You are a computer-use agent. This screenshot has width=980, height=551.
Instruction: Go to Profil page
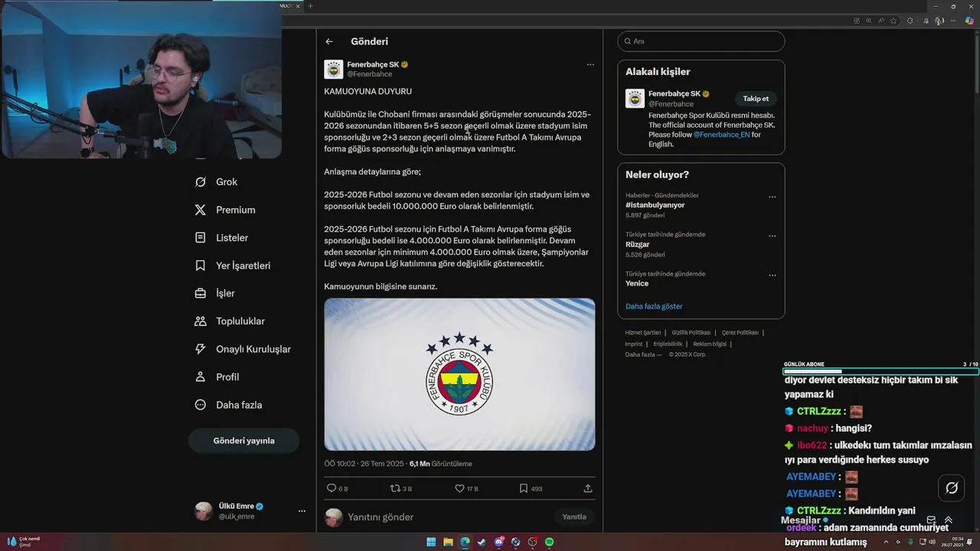217,377
